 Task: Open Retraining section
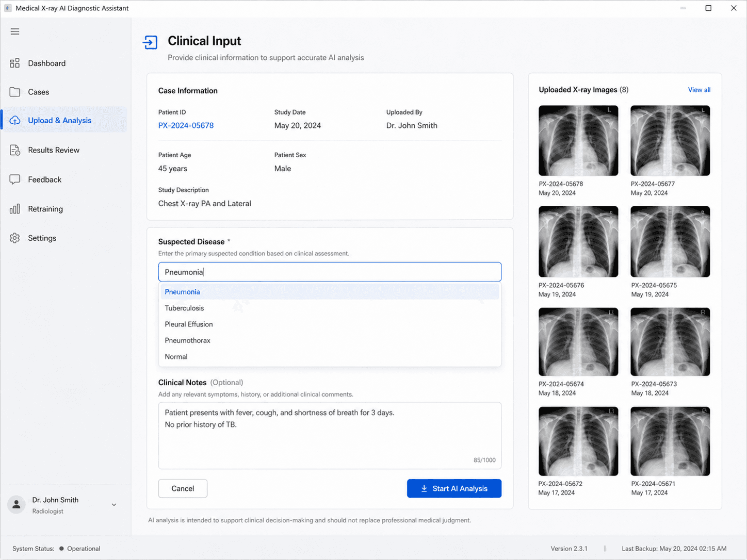tap(64, 209)
